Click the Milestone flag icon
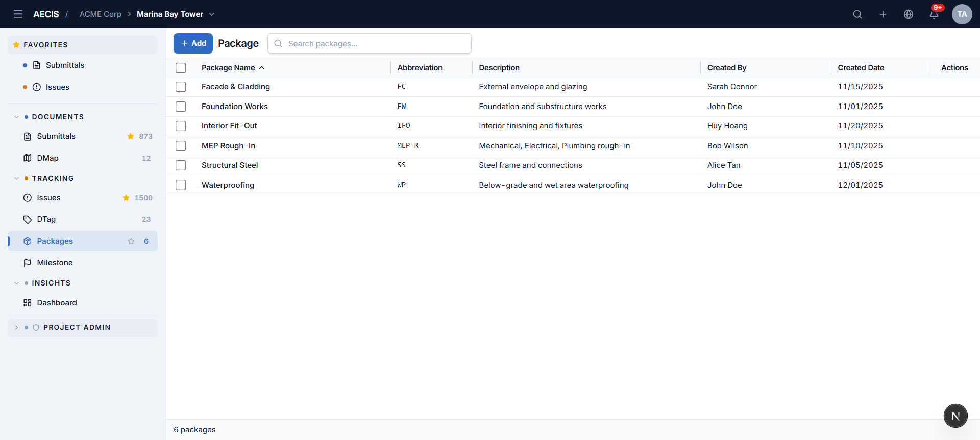The height and width of the screenshot is (440, 980). pos(28,263)
